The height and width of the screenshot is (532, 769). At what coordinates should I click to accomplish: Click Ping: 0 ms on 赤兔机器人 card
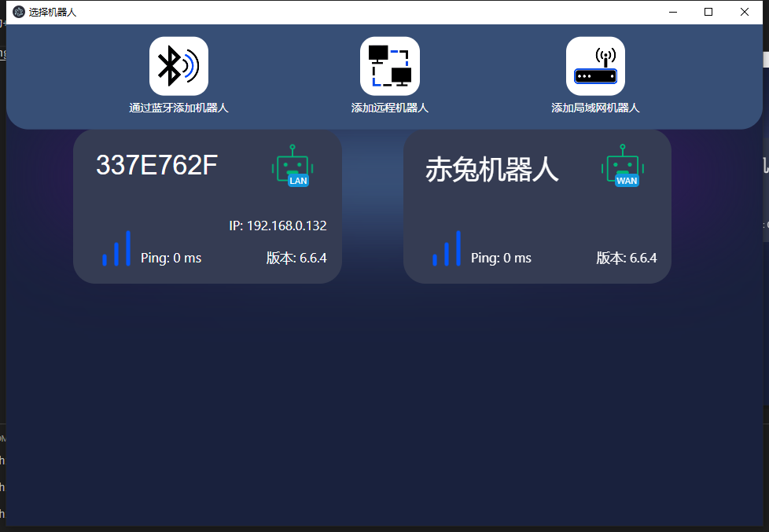[x=501, y=258]
